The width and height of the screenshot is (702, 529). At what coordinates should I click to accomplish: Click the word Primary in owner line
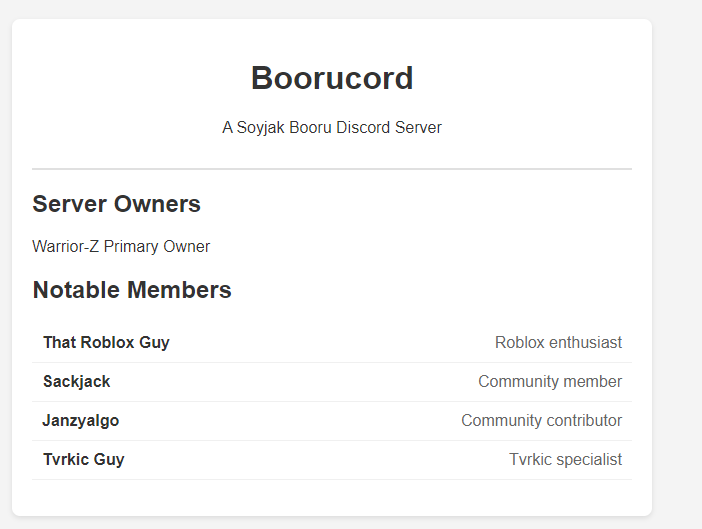pos(131,247)
